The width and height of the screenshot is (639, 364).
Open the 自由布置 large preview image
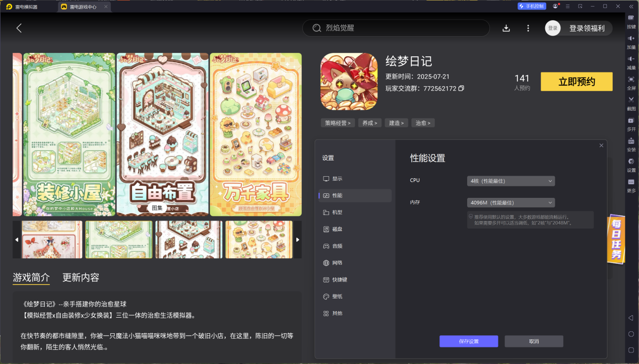click(163, 134)
